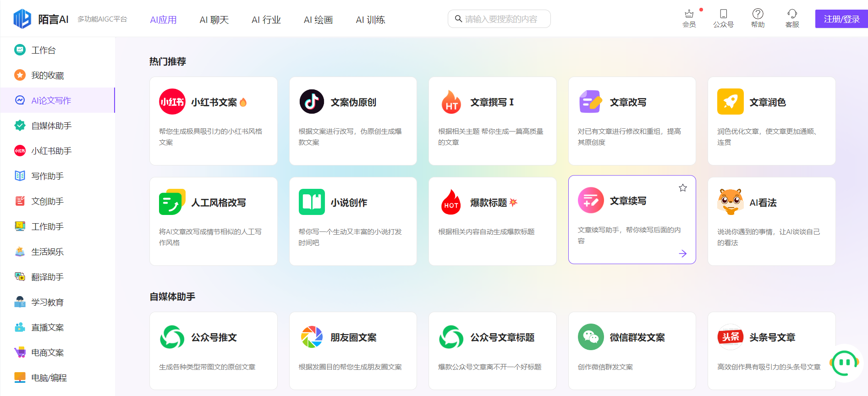The width and height of the screenshot is (868, 396).
Task: Open the 帮助 question mark icon
Action: [758, 14]
